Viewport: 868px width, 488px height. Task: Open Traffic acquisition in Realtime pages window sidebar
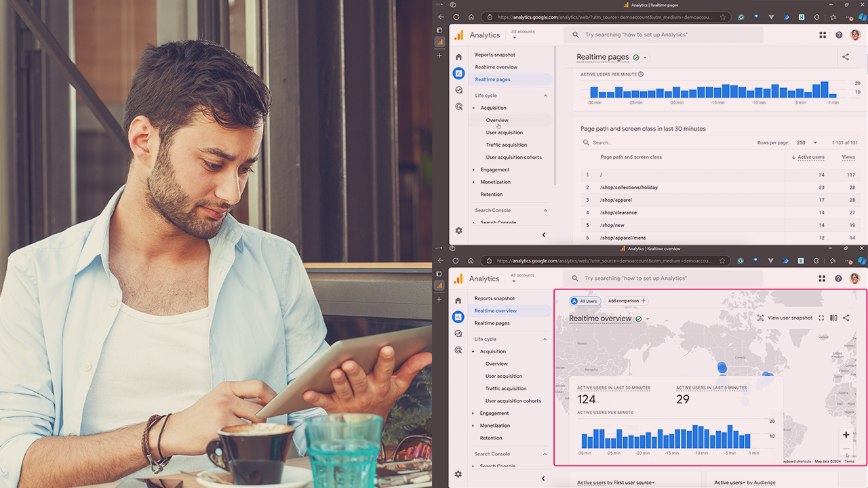tap(506, 145)
